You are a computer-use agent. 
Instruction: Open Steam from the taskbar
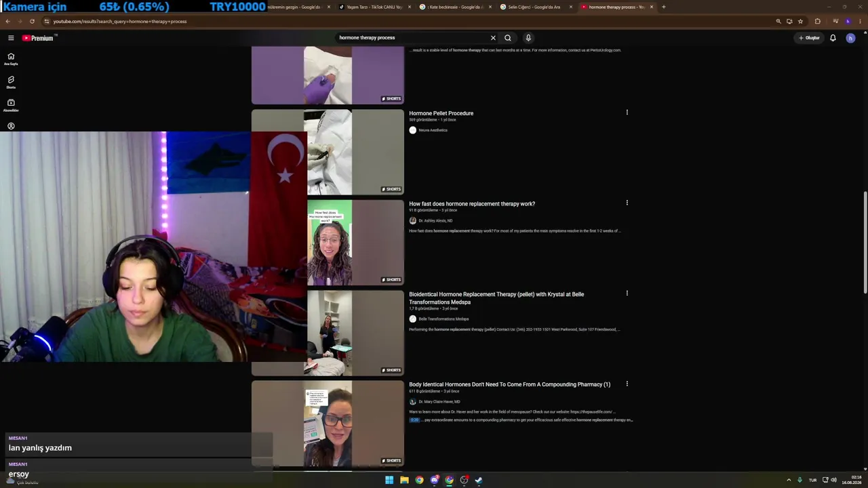479,480
